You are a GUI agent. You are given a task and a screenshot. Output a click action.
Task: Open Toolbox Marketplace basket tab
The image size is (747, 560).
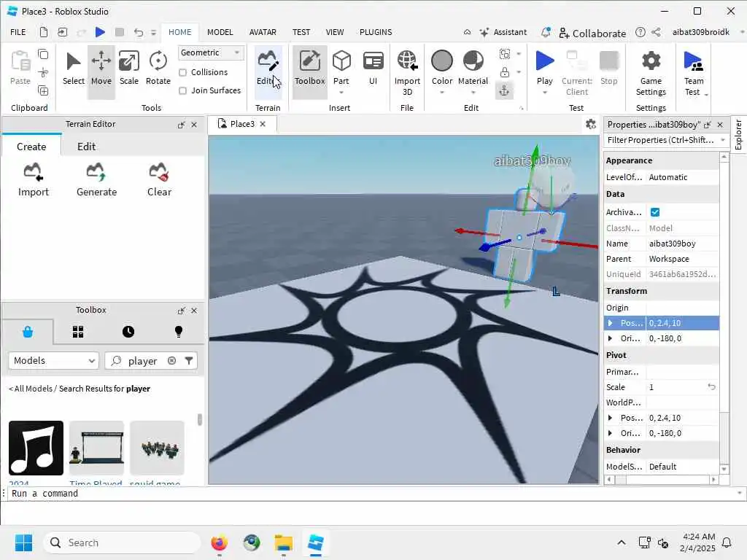click(x=28, y=332)
